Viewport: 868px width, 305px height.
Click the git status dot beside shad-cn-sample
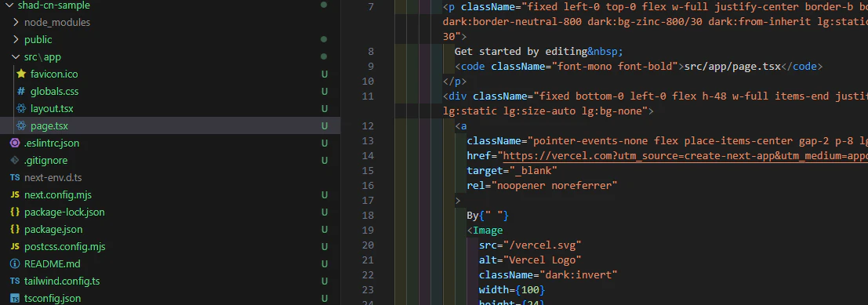pyautogui.click(x=324, y=5)
